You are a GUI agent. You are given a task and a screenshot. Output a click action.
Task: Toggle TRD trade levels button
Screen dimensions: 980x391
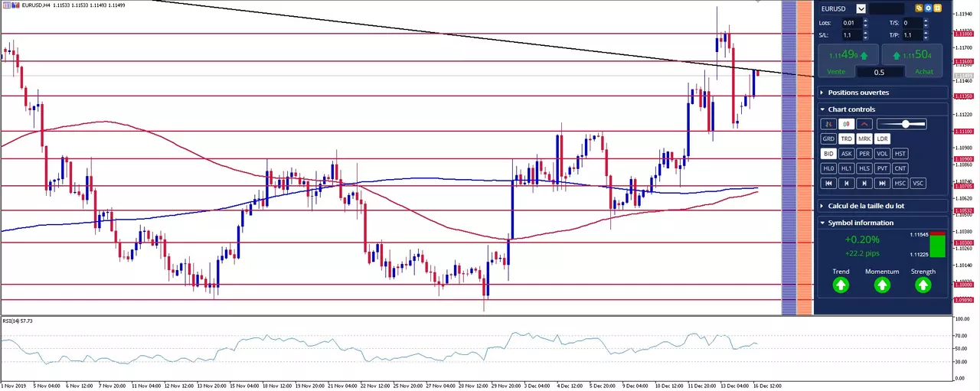point(846,138)
